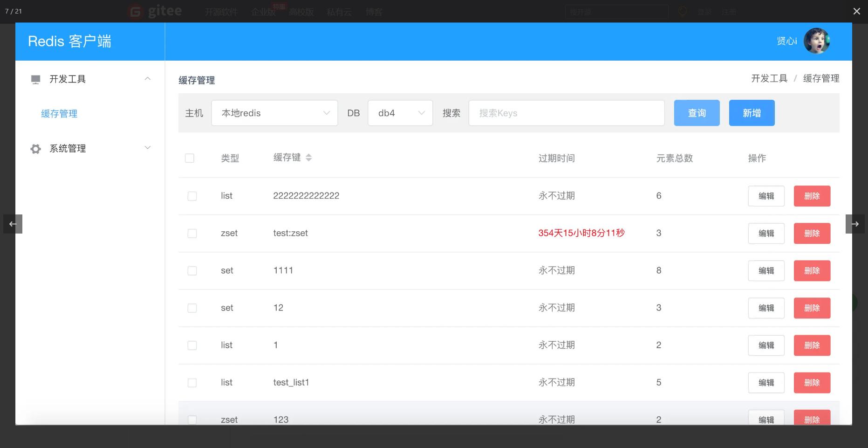Click the Gitee logo in top bar
868x448 pixels.
click(154, 11)
